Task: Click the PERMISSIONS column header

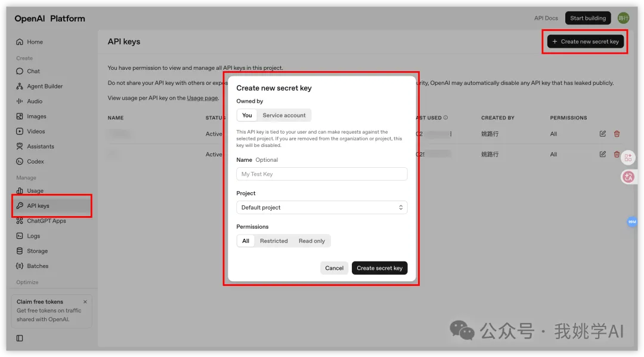Action: tap(568, 118)
